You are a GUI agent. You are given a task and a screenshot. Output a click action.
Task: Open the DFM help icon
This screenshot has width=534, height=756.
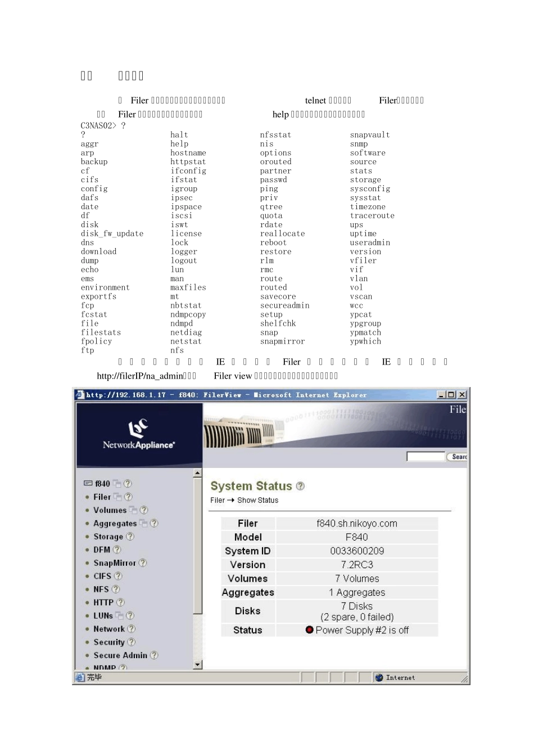point(117,550)
